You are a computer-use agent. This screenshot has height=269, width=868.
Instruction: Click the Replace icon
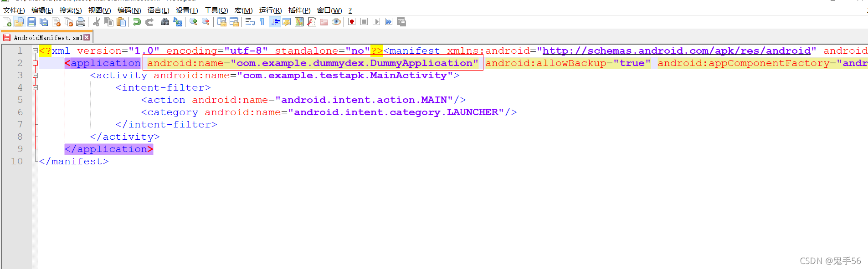tap(178, 22)
